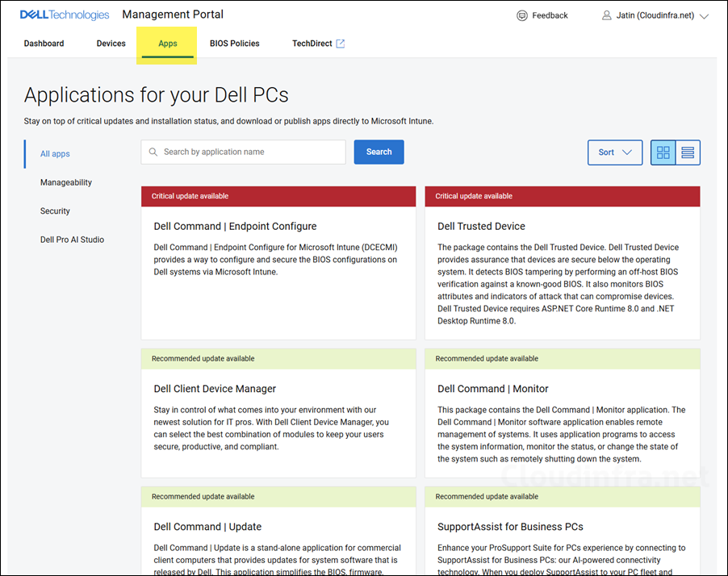Viewport: 728px width, 576px height.
Task: Click the Dell Technologies logo
Action: [x=65, y=15]
